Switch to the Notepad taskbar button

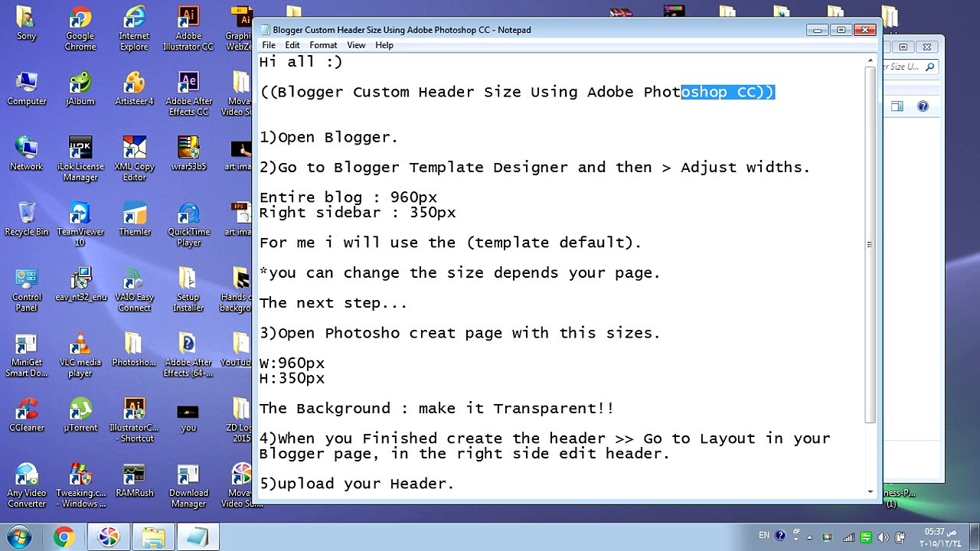coord(197,536)
